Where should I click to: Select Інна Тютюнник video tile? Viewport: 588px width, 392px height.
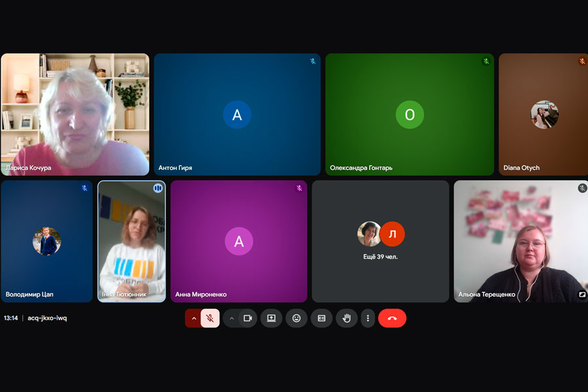[x=131, y=241]
